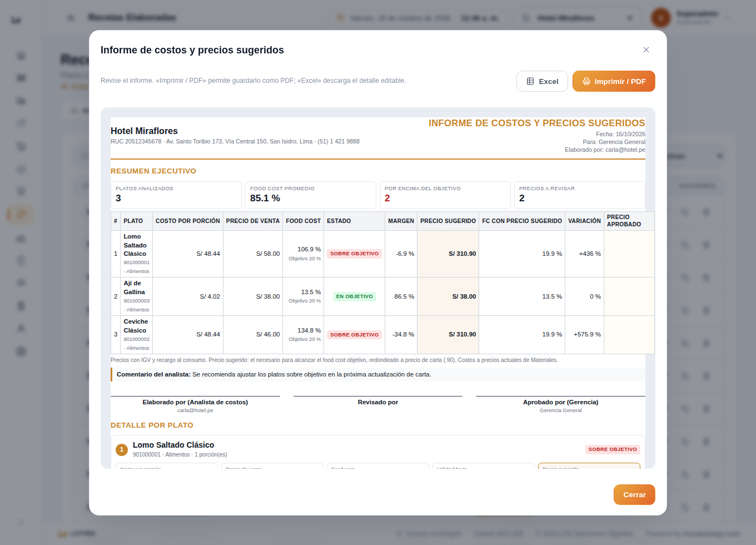Click the Hotel Miraflores title in the report
Screen dimensions: 756x545
pos(144,131)
